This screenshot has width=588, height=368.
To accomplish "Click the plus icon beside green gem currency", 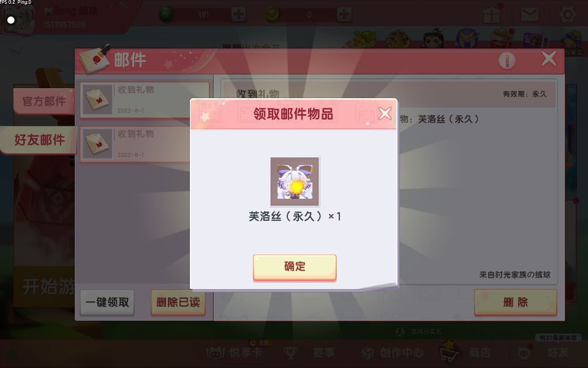I will coord(238,15).
